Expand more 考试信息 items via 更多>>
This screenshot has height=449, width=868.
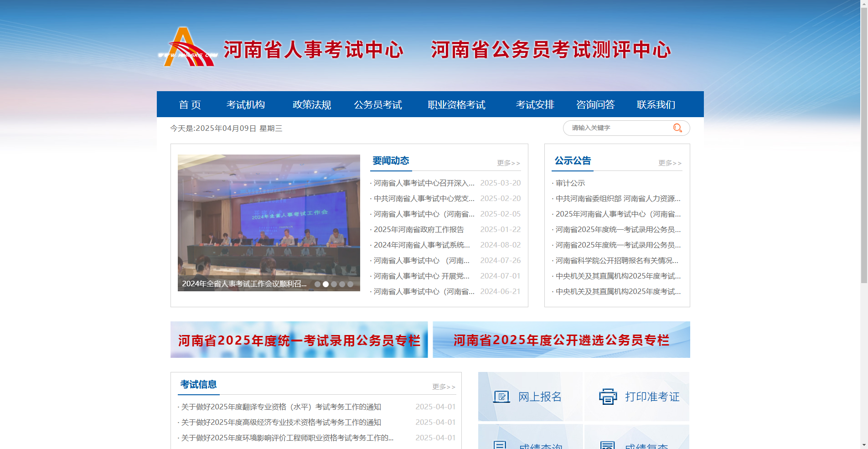(x=443, y=387)
